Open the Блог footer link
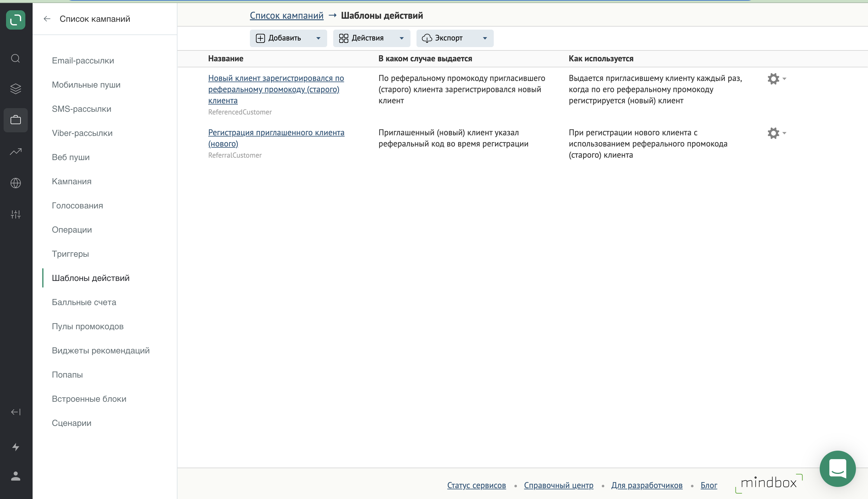This screenshot has width=868, height=499. coord(709,485)
